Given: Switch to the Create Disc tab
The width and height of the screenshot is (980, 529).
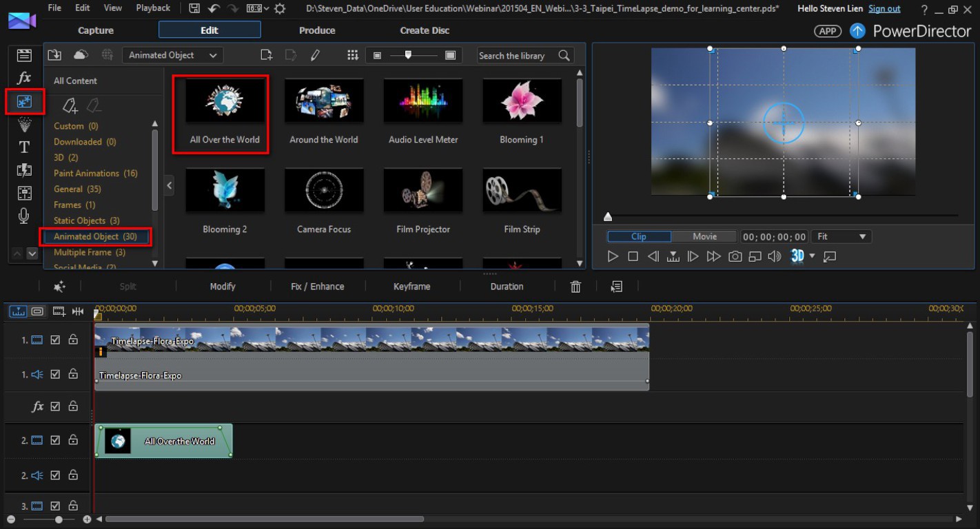Looking at the screenshot, I should 425,30.
